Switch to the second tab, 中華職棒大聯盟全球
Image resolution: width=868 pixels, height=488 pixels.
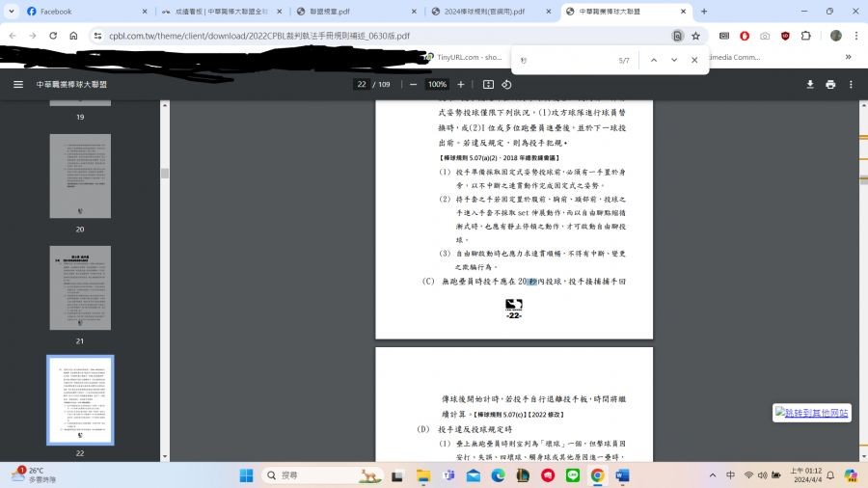pos(222,11)
